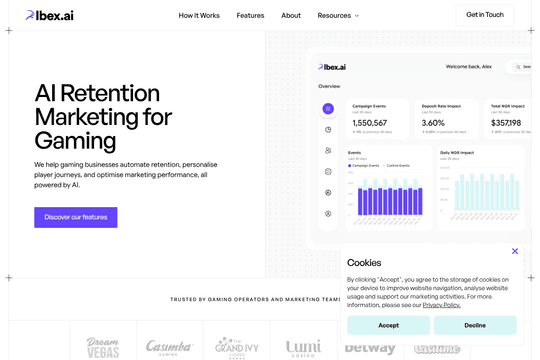Click the Campaign Events purple legend dot

click(350, 166)
